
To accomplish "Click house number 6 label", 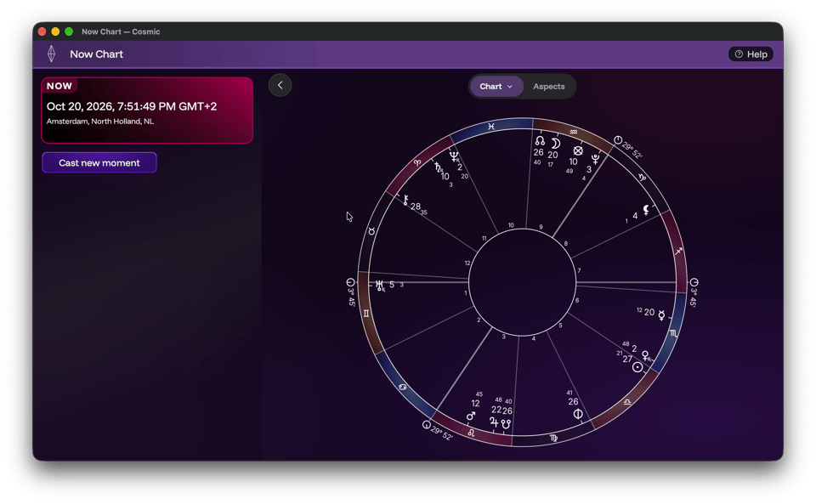I will point(576,301).
